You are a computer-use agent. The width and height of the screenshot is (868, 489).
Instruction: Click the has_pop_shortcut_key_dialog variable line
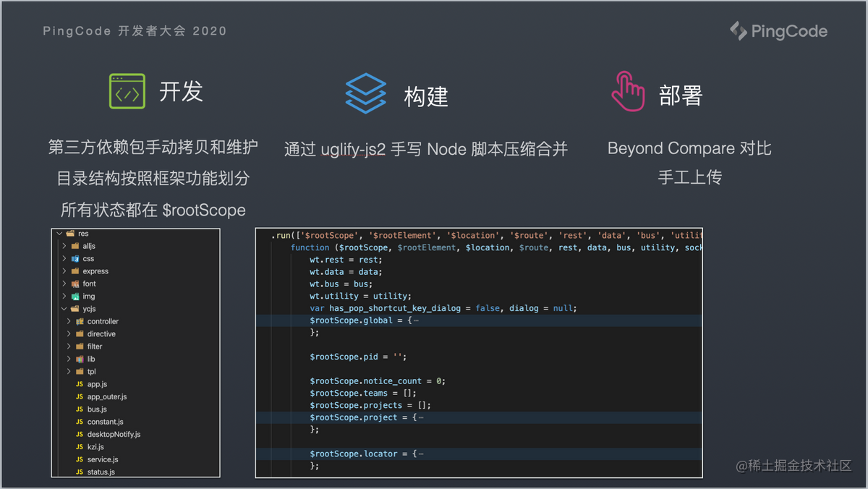(443, 308)
